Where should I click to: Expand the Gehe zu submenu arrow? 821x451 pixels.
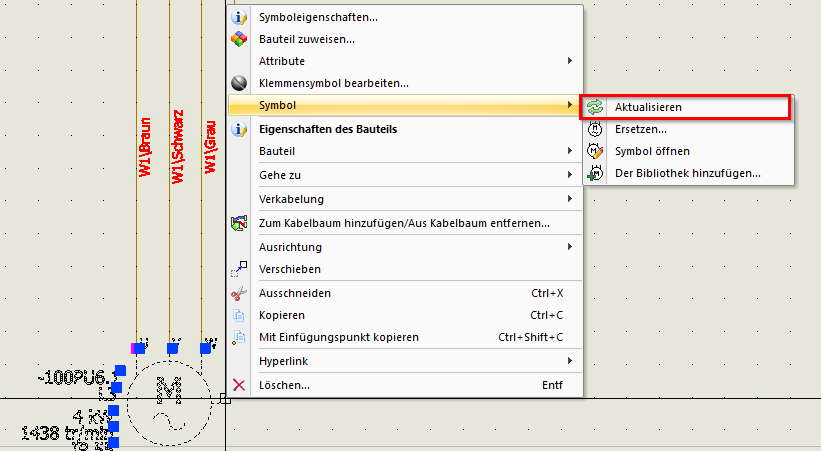569,175
